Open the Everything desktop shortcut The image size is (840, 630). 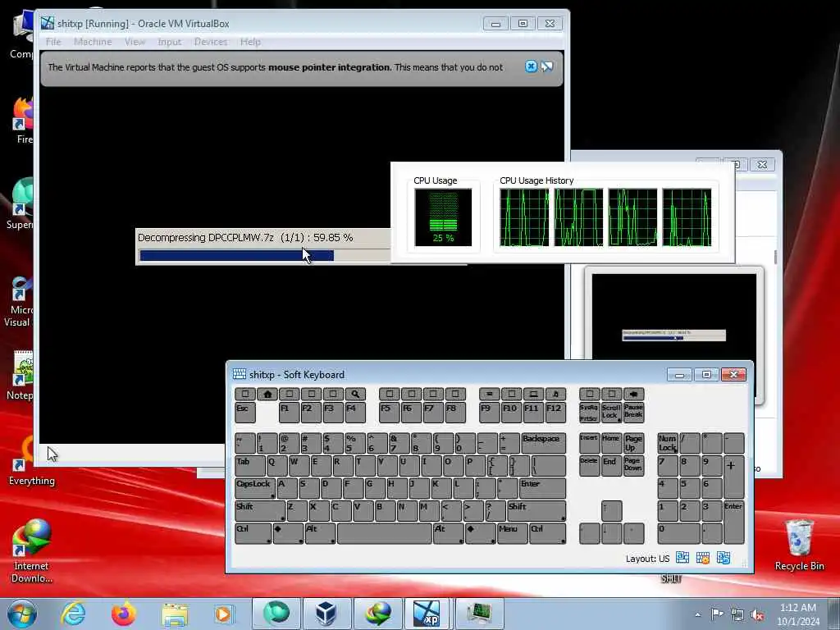click(32, 462)
